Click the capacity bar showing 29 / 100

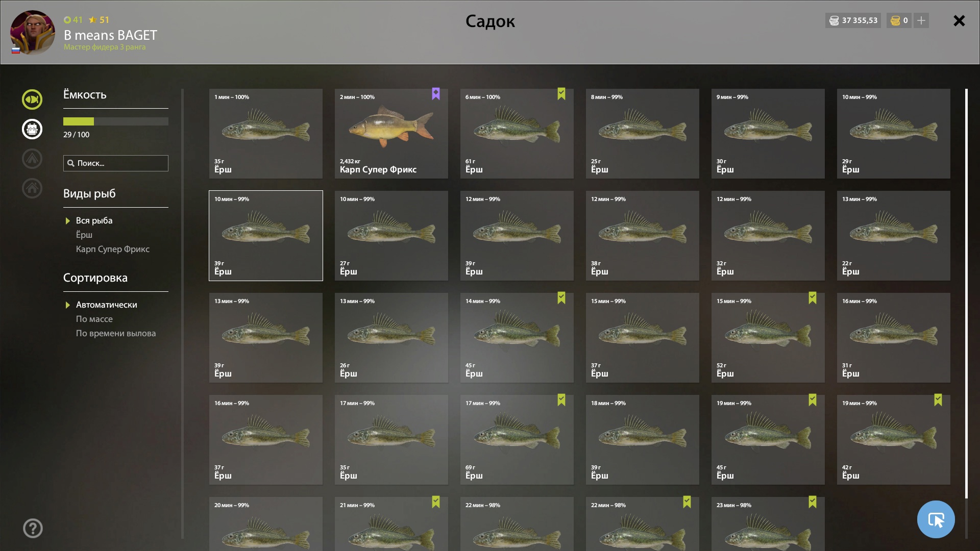coord(116,121)
